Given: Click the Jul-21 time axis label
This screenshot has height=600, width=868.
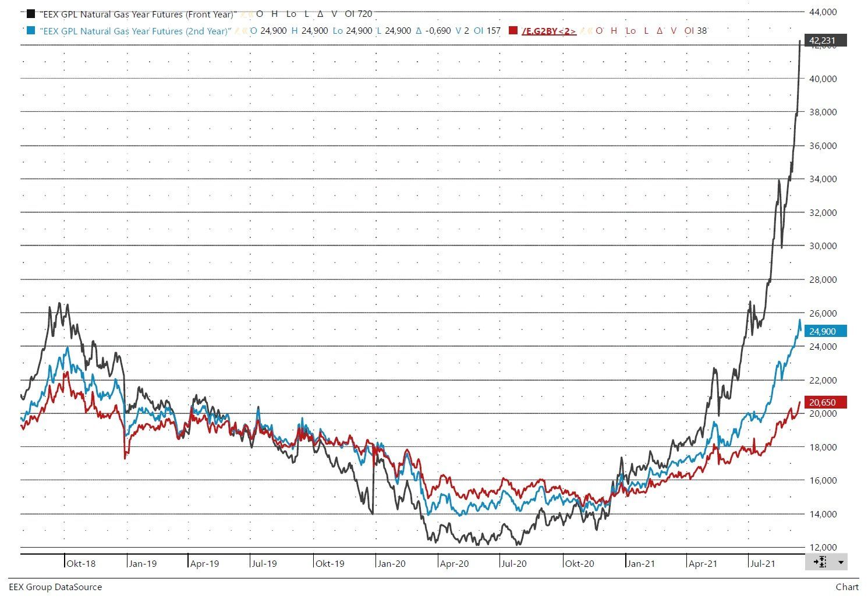Looking at the screenshot, I should coord(763,564).
